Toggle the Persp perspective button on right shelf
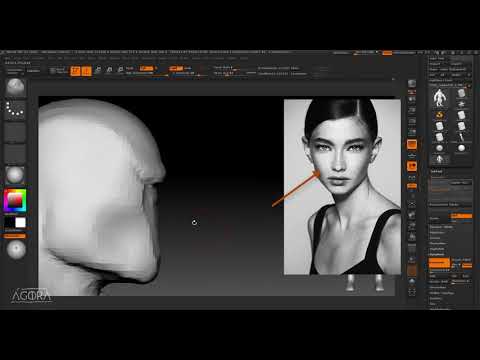This screenshot has height=360, width=480. (x=412, y=144)
